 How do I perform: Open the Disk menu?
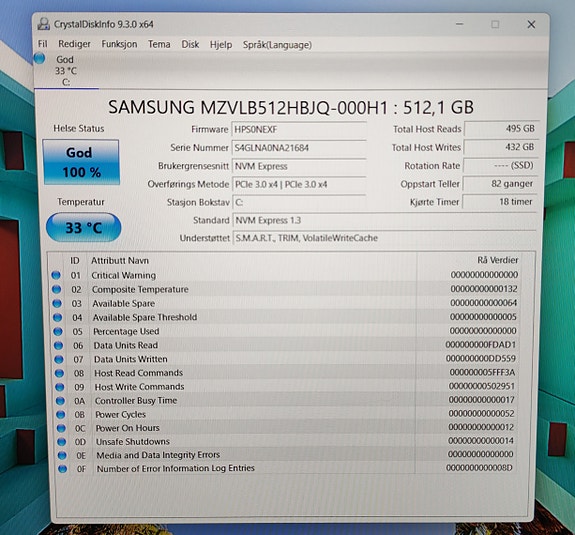(x=190, y=44)
